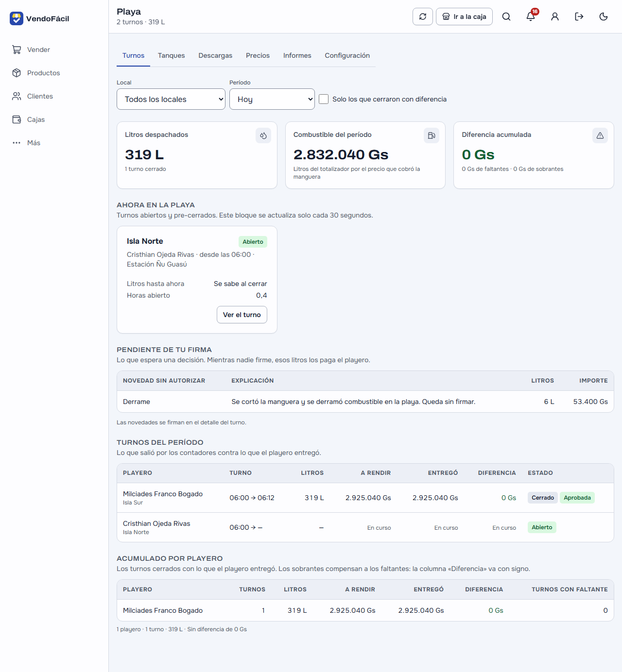622x672 pixels.
Task: Open the Productos box icon in sidebar
Action: [x=17, y=73]
